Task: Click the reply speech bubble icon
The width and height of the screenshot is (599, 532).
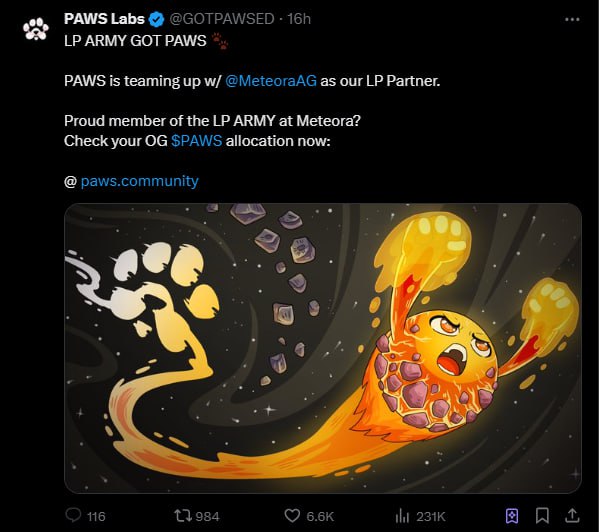Action: [73, 515]
